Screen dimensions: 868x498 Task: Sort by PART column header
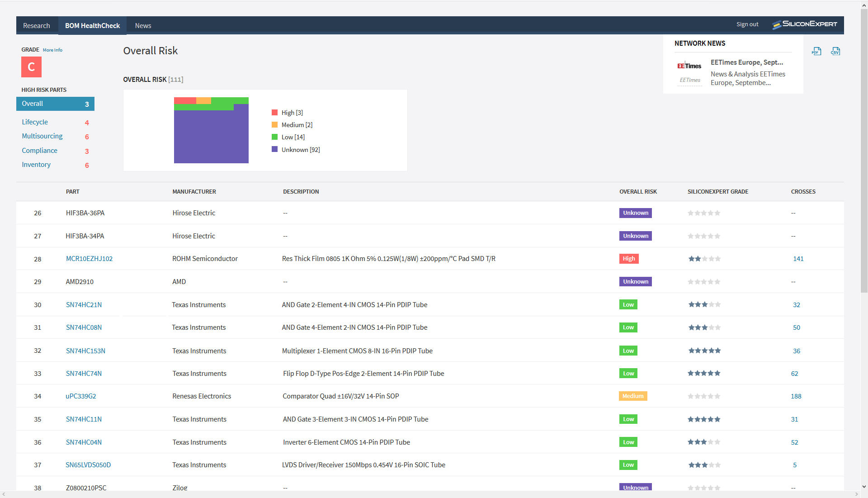coord(72,192)
